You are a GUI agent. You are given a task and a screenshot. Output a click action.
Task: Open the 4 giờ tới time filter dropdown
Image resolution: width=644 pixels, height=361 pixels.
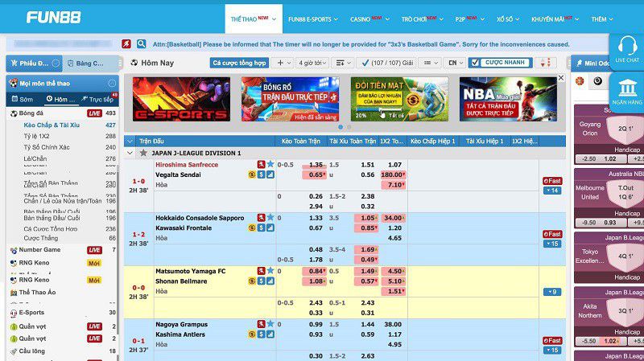(312, 63)
